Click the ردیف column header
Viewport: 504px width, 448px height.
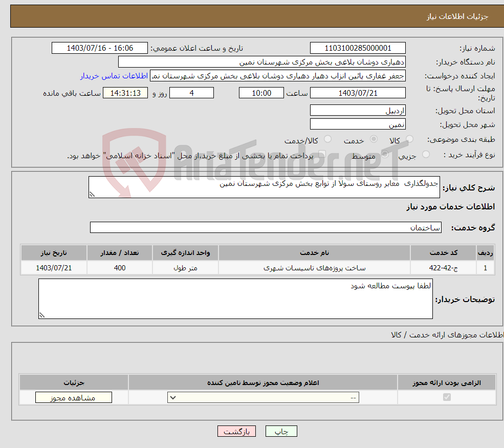pyautogui.click(x=485, y=253)
